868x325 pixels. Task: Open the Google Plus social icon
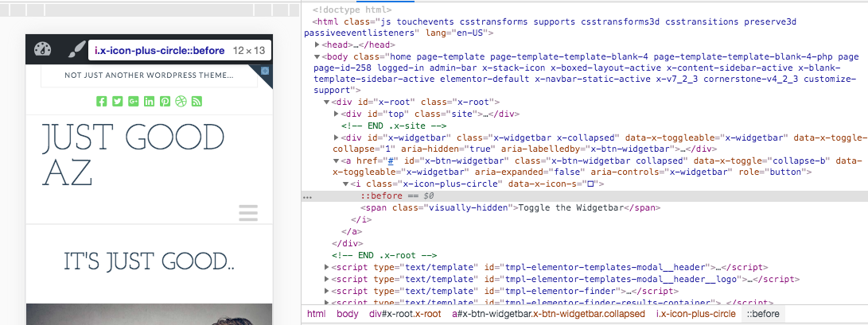[134, 101]
